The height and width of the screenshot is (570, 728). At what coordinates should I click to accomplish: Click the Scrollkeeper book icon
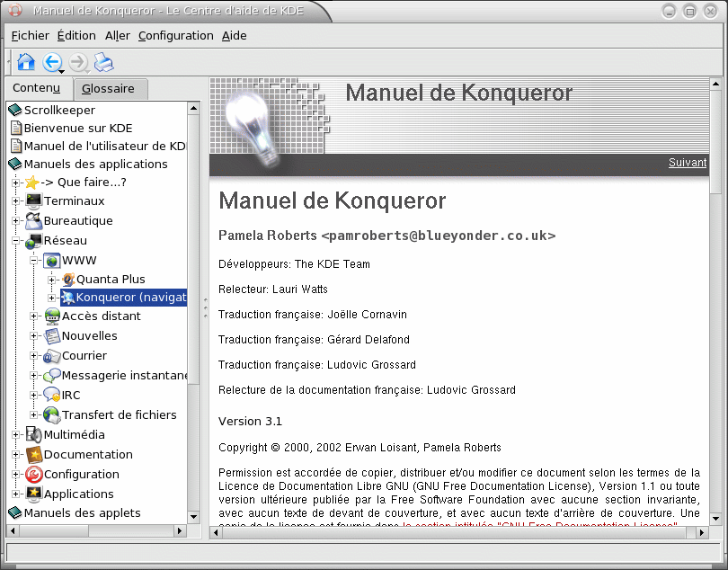(15, 110)
